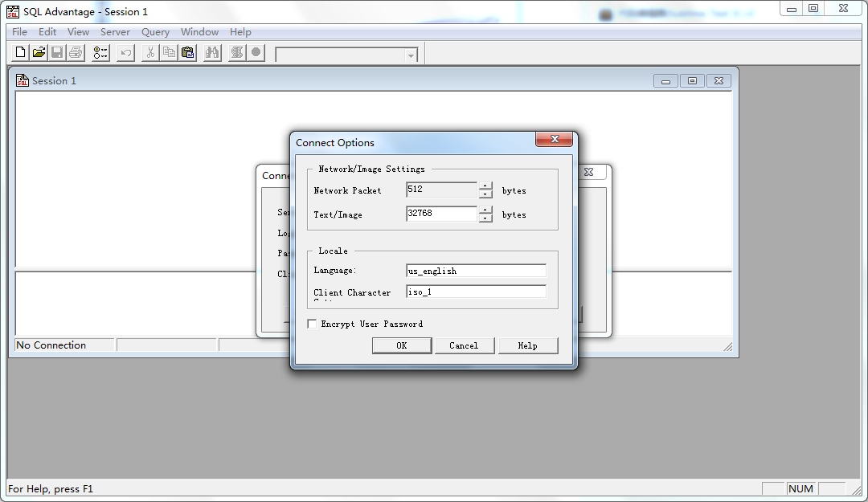The image size is (868, 502).
Task: Confirm Connect Options with OK
Action: tap(402, 345)
